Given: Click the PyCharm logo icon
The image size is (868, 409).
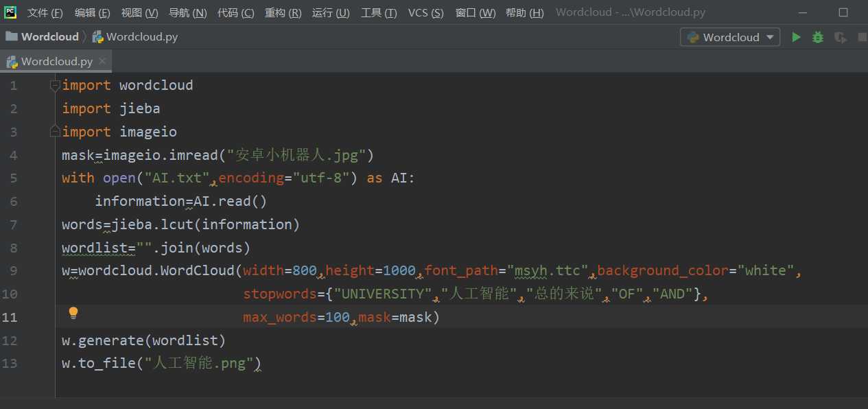Looking at the screenshot, I should 10,12.
